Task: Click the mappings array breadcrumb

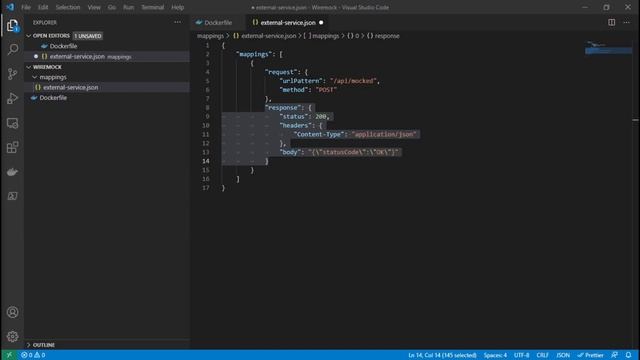Action: pos(321,36)
